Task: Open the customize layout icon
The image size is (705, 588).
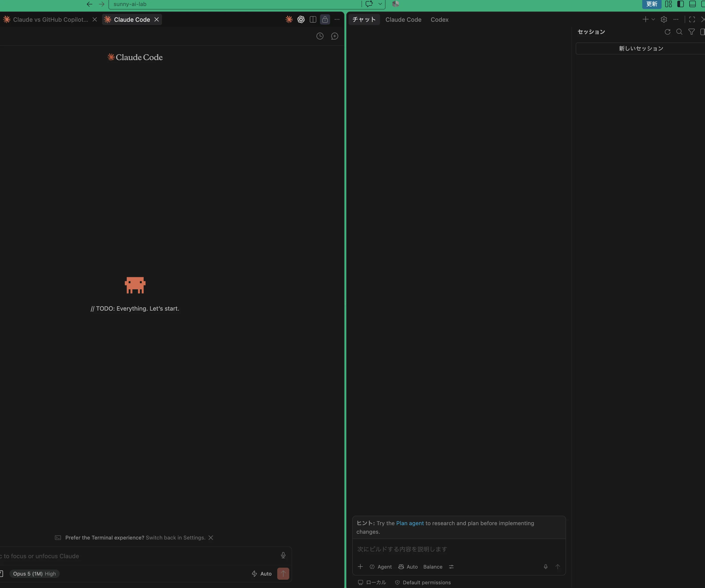Action: click(x=668, y=4)
